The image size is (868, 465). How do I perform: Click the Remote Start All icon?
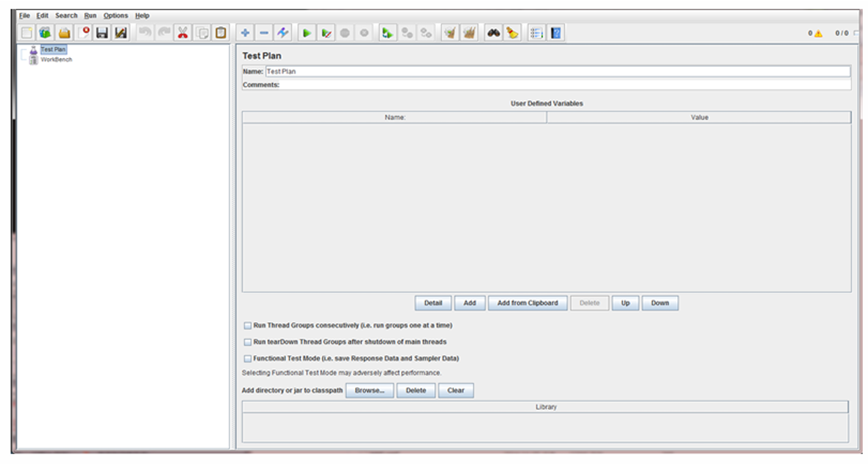[x=388, y=33]
